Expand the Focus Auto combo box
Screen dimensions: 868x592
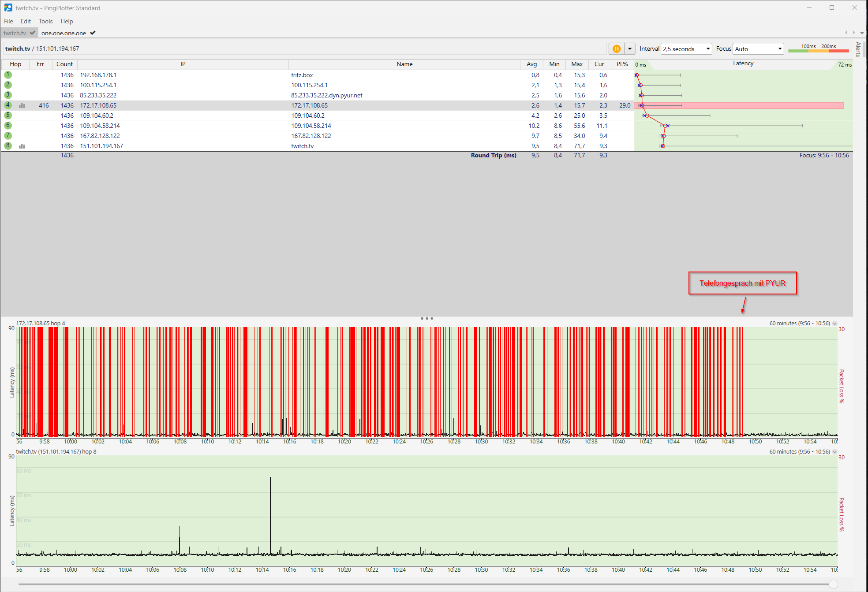[x=758, y=49]
